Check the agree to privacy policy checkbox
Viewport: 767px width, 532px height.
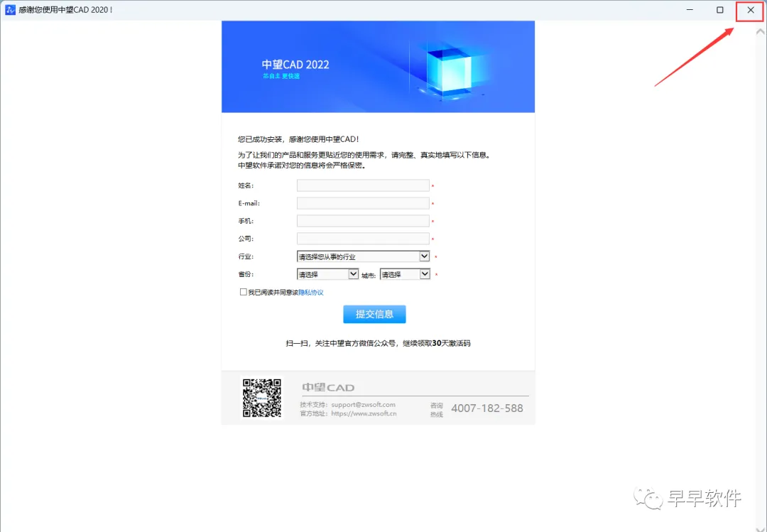point(243,292)
